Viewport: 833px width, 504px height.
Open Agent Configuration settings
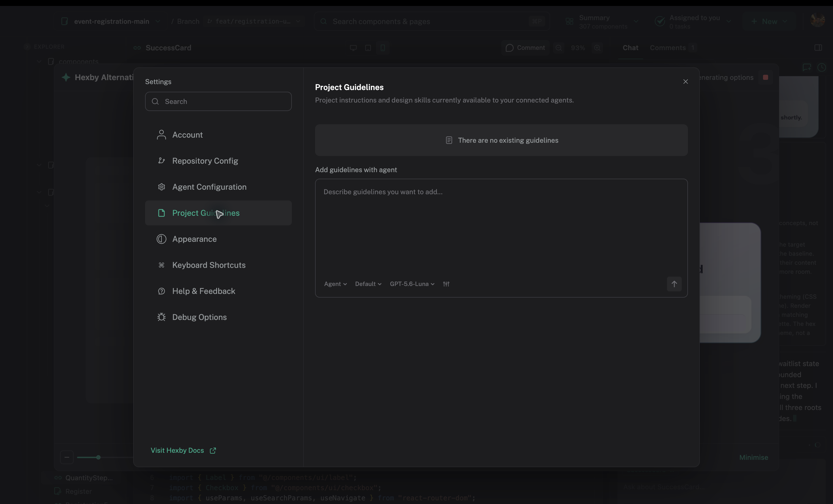[218, 187]
